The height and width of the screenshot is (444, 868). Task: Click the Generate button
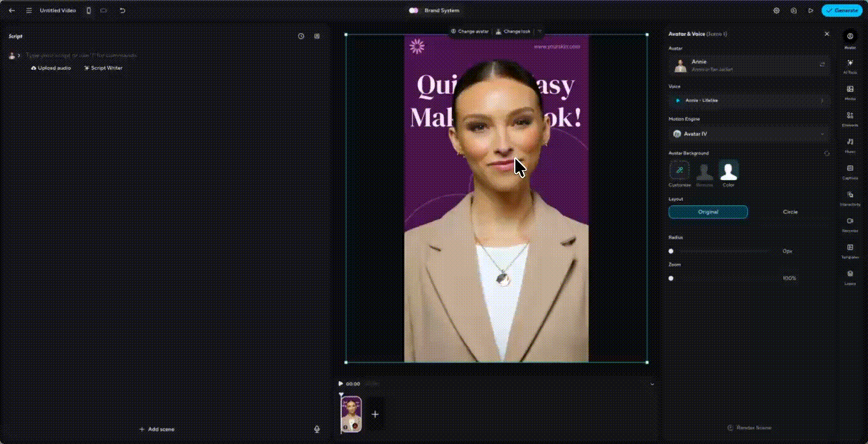click(x=841, y=10)
